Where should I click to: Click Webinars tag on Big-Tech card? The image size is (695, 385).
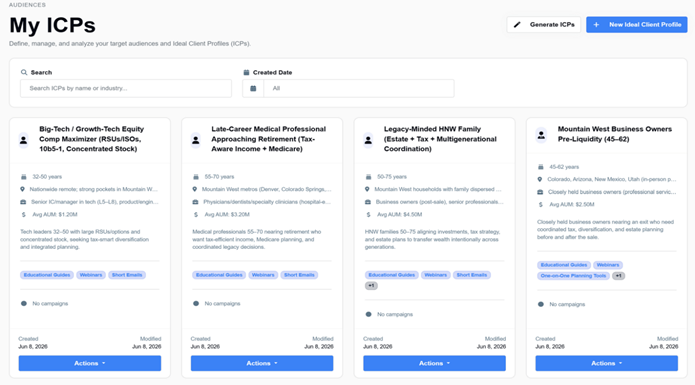pos(91,275)
